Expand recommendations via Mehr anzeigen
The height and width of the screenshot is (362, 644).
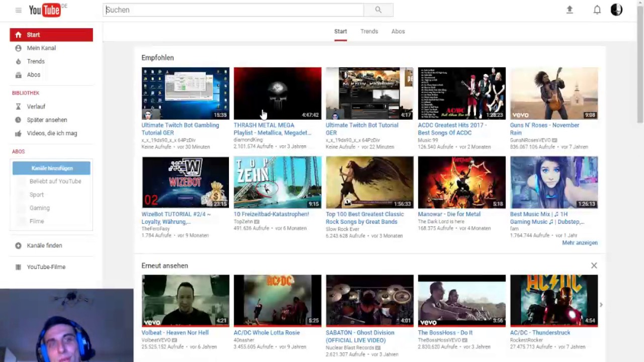[580, 243]
